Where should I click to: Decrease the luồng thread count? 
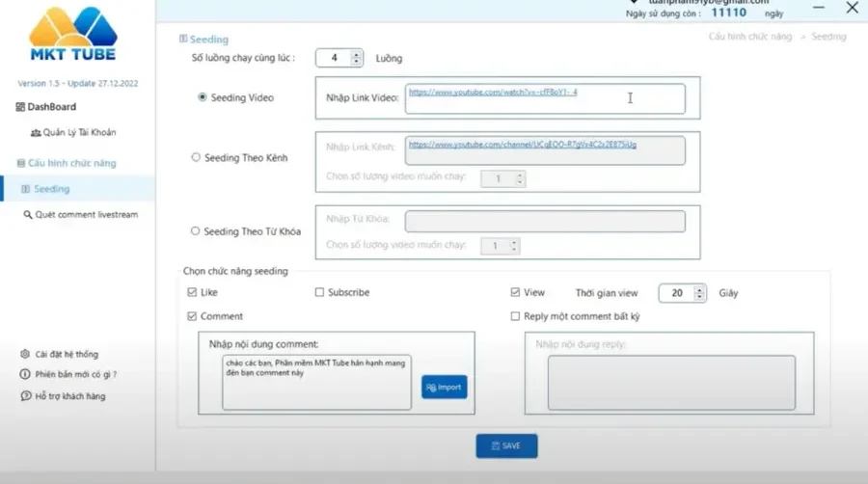pyautogui.click(x=356, y=61)
